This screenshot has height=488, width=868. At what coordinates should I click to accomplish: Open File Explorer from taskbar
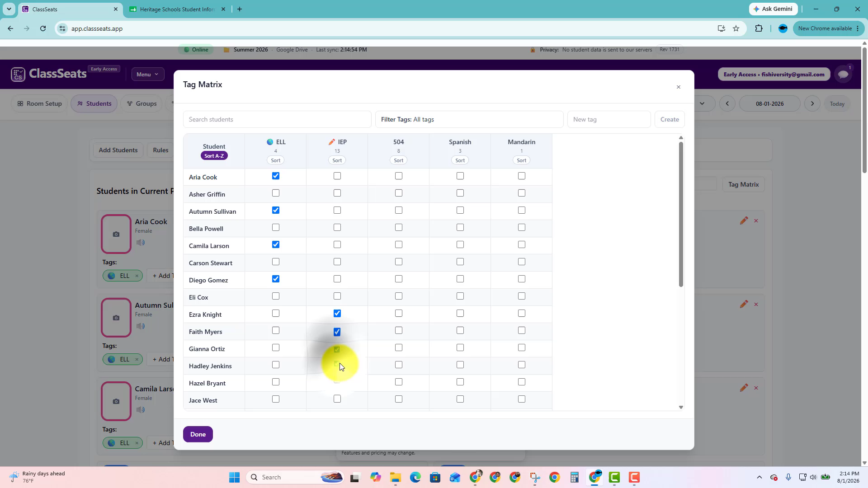395,477
